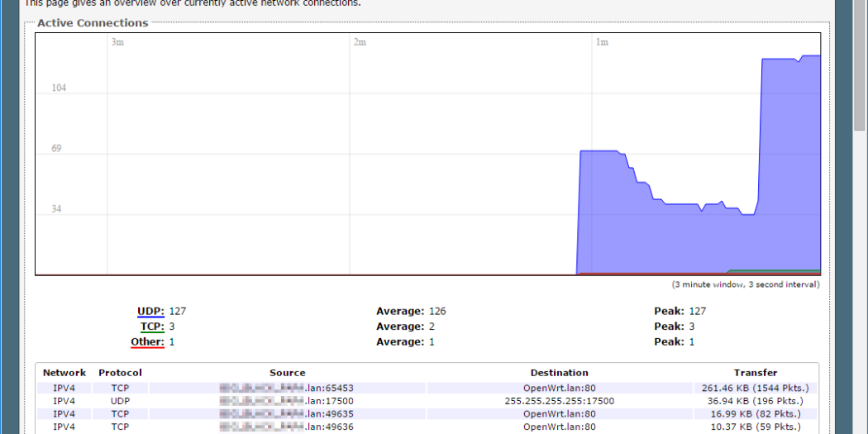
Task: Select the Network column header
Action: [64, 373]
